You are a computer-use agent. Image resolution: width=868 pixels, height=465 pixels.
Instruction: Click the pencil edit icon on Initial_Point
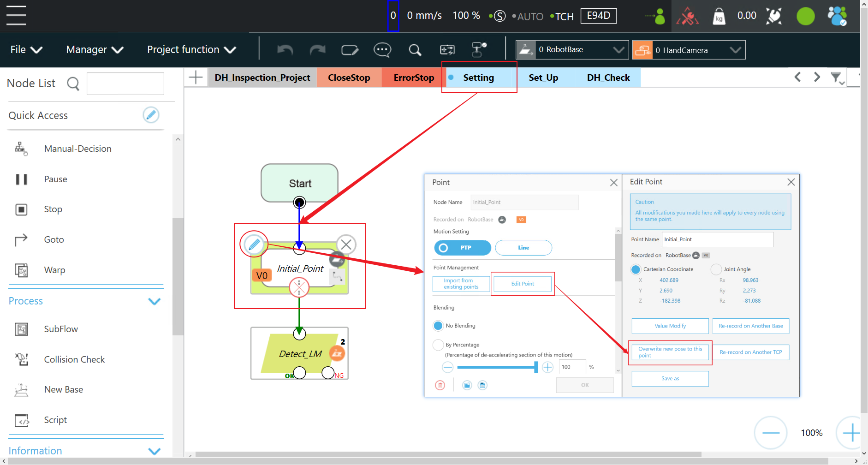pos(254,244)
